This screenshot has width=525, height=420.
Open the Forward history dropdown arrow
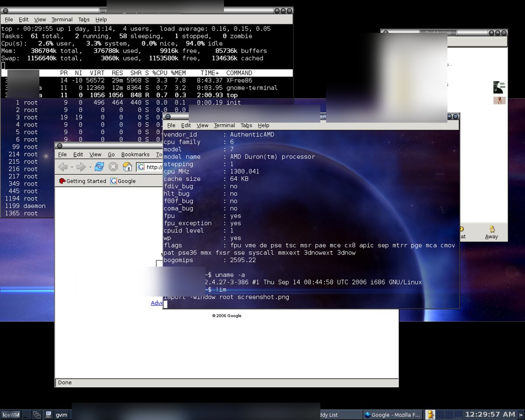90,167
